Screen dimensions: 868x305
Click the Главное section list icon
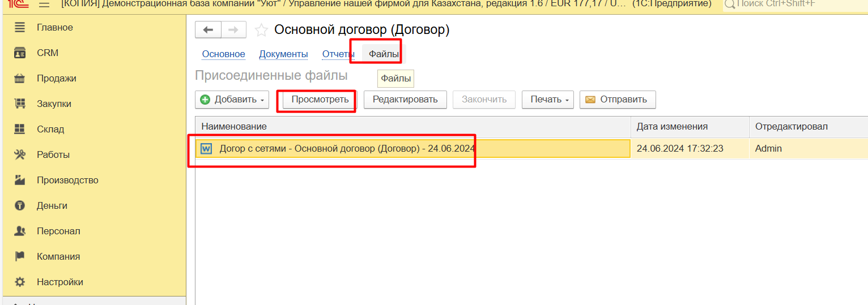coord(20,27)
